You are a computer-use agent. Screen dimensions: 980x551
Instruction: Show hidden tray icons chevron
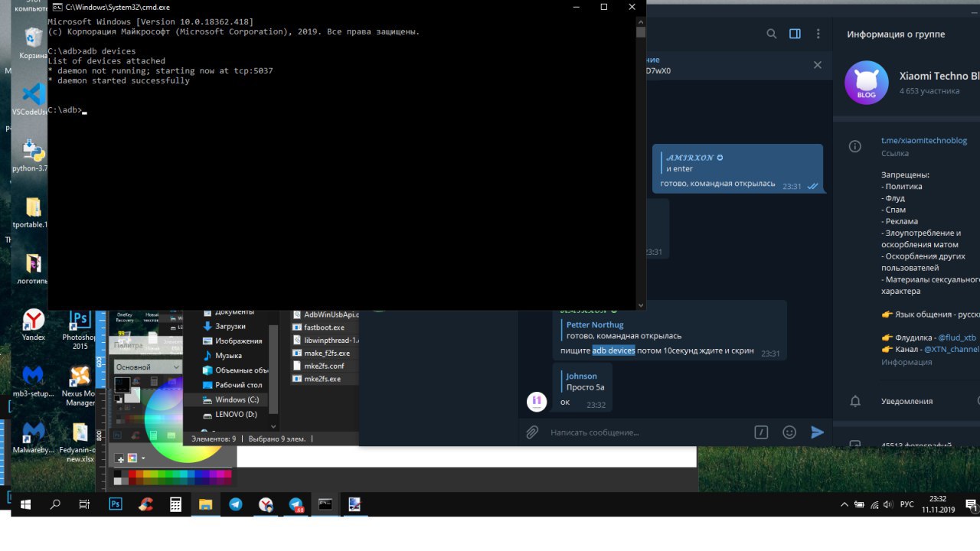click(844, 505)
